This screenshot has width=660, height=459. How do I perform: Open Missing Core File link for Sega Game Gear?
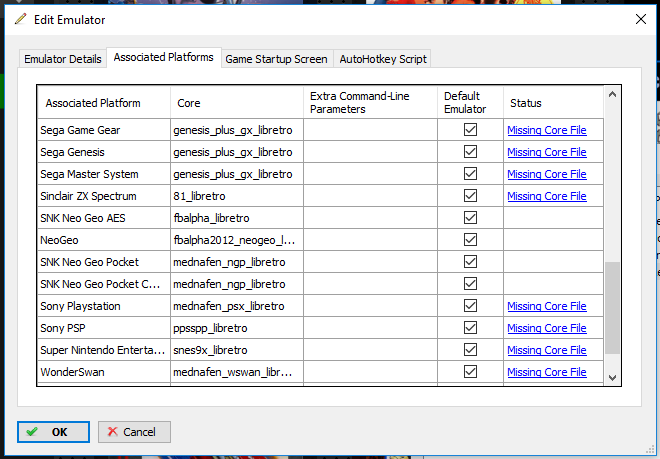[547, 130]
